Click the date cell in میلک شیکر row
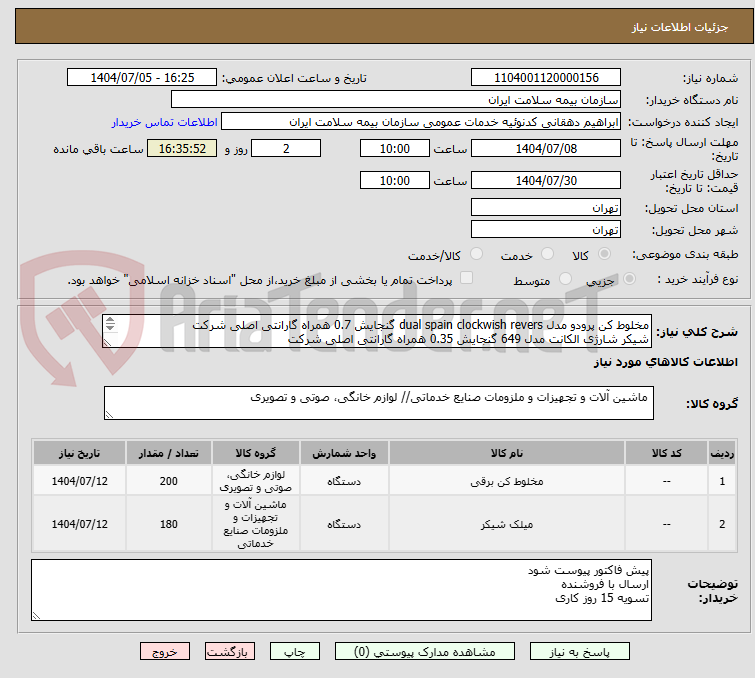 point(79,524)
